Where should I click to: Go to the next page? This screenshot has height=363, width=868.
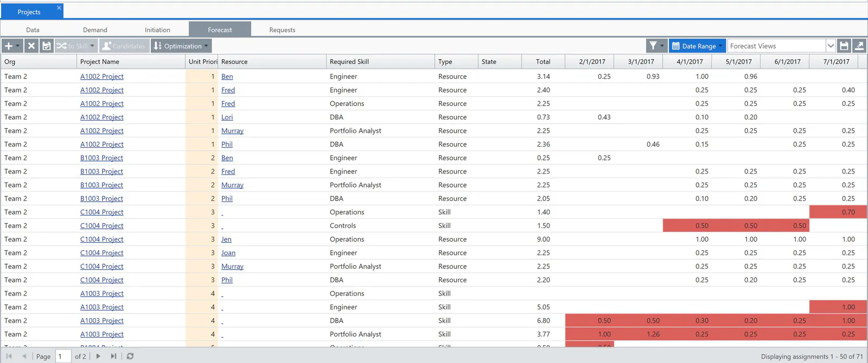pos(98,356)
